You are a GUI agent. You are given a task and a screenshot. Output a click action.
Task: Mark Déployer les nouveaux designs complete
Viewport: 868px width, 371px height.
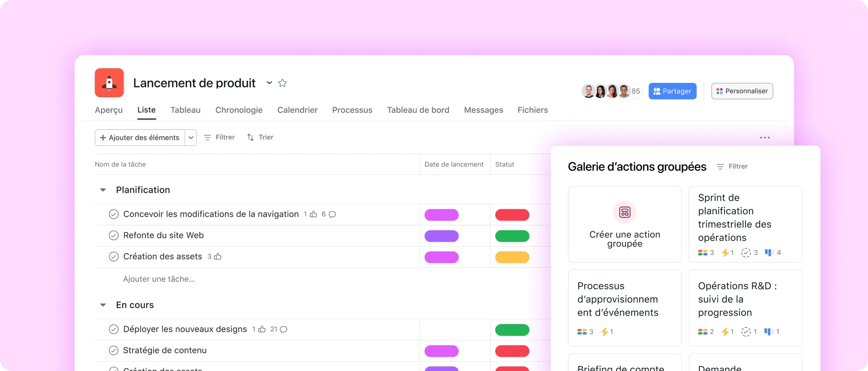click(114, 329)
